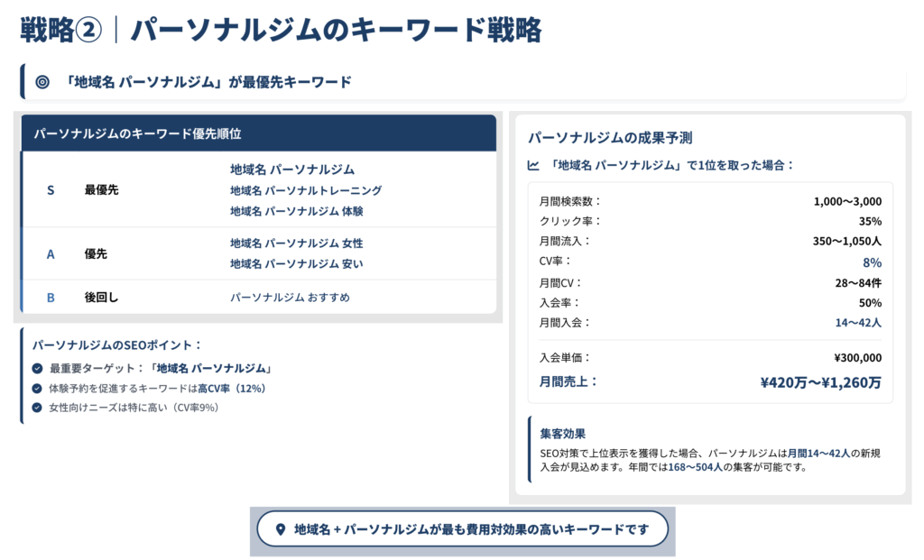Click the 地域名 パーソナルトレーニング keyword
Viewport: 924px width, 560px height.
pyautogui.click(x=306, y=190)
